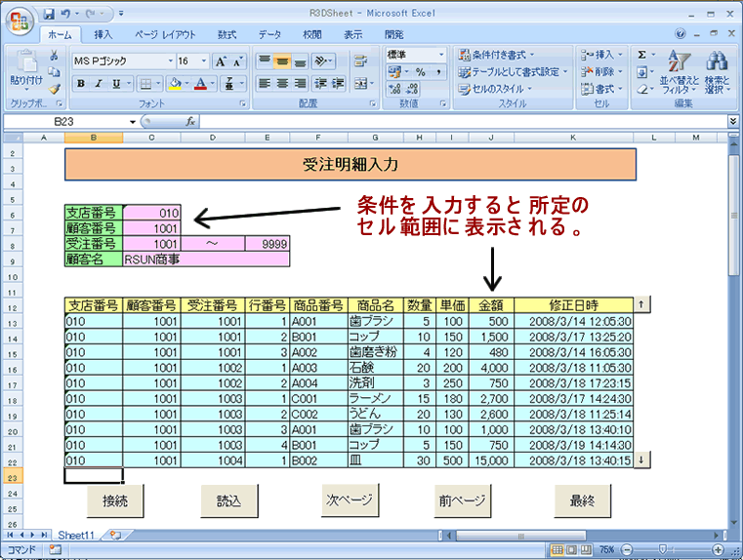Click the Paste (貼り付け) icon
Viewport: 743px width, 560px height.
click(x=25, y=68)
